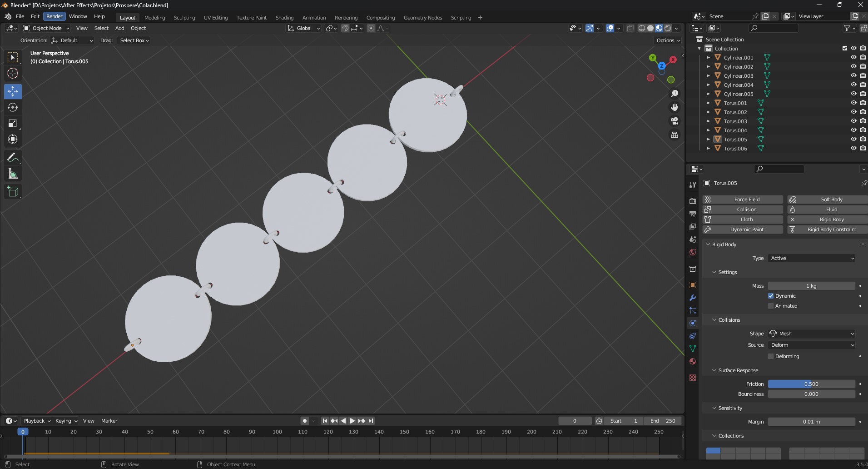Select the Cursor tool in toolbar
The width and height of the screenshot is (868, 469).
coord(13,73)
